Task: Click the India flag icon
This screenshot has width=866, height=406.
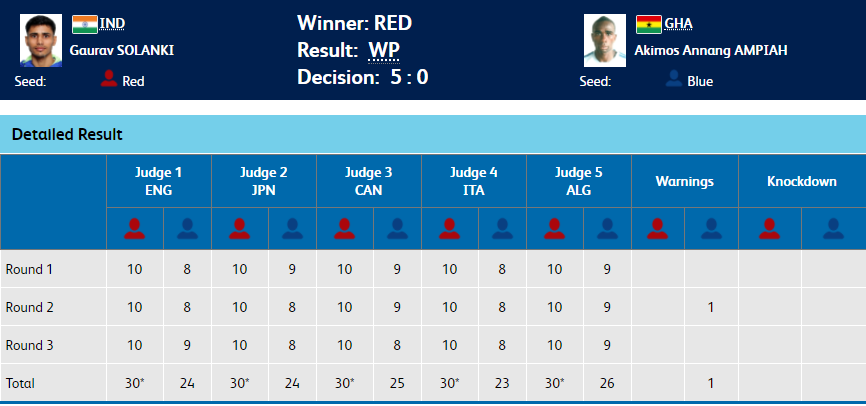Action: point(84,24)
